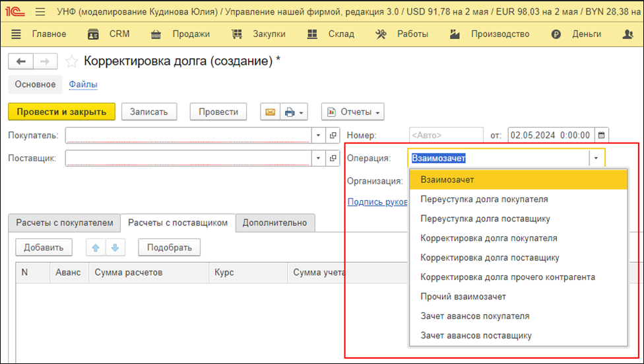
Task: Click the move row down arrow
Action: (114, 248)
